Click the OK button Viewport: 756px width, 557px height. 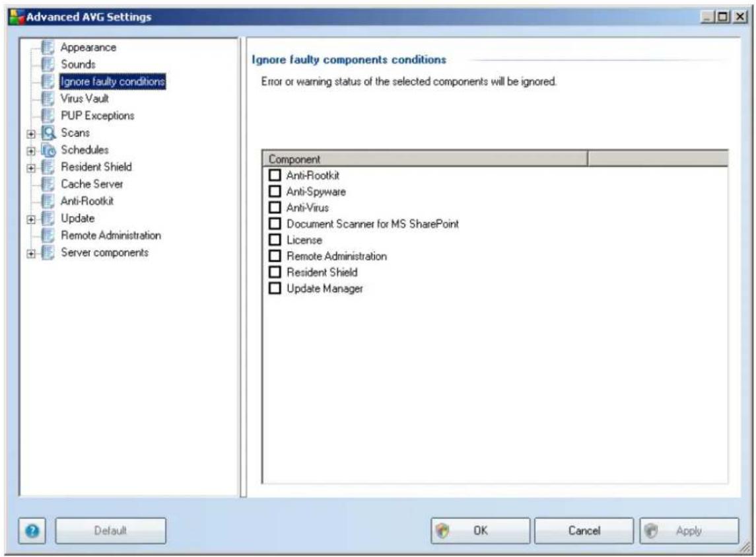[x=480, y=531]
